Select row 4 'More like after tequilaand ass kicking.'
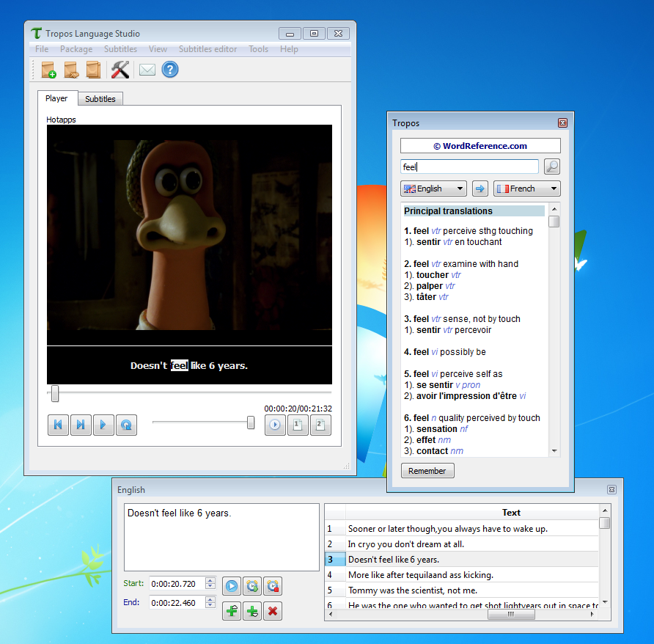The height and width of the screenshot is (644, 654). (461, 575)
